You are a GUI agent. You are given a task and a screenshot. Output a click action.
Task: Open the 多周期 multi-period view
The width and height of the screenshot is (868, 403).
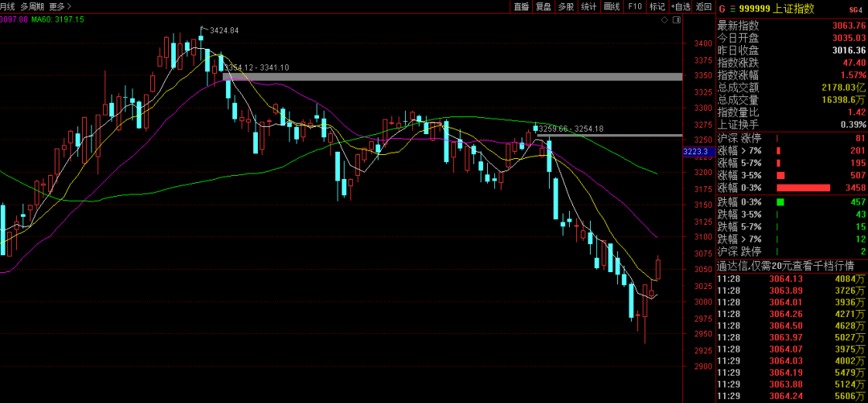[x=31, y=6]
